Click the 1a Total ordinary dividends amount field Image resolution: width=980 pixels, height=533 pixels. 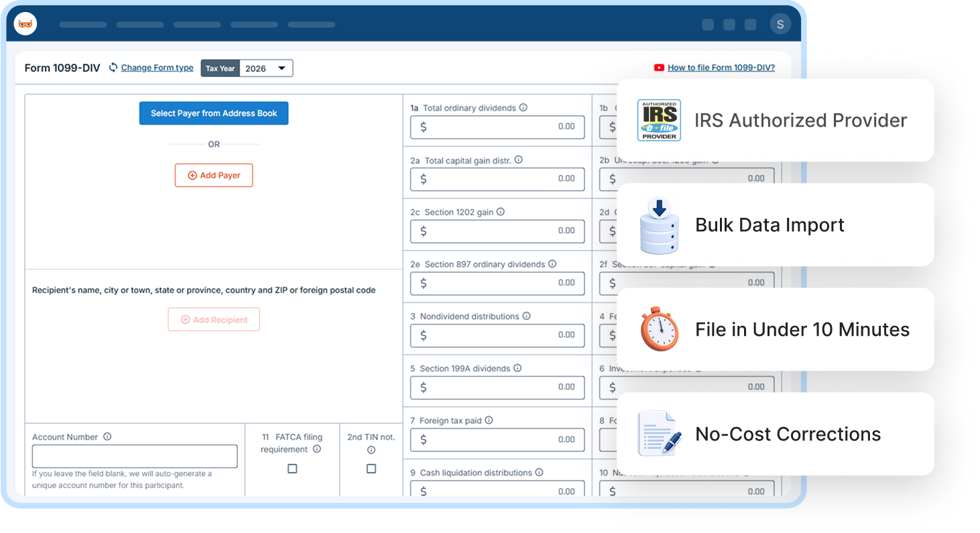tap(497, 127)
